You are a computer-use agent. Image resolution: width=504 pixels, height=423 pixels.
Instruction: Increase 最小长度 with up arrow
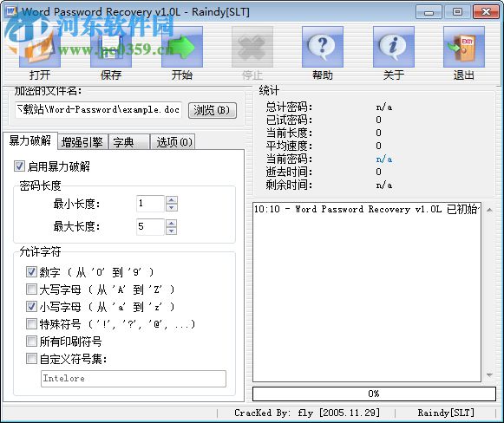tap(172, 199)
